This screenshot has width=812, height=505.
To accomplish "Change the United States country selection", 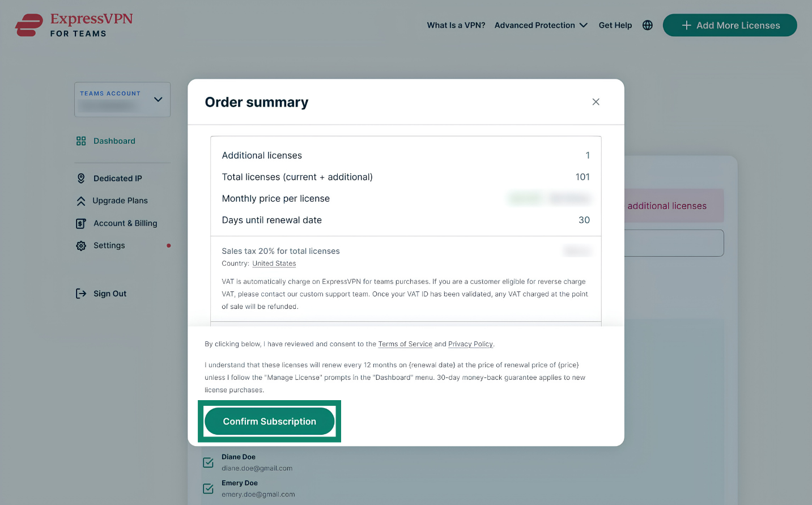I will point(274,264).
